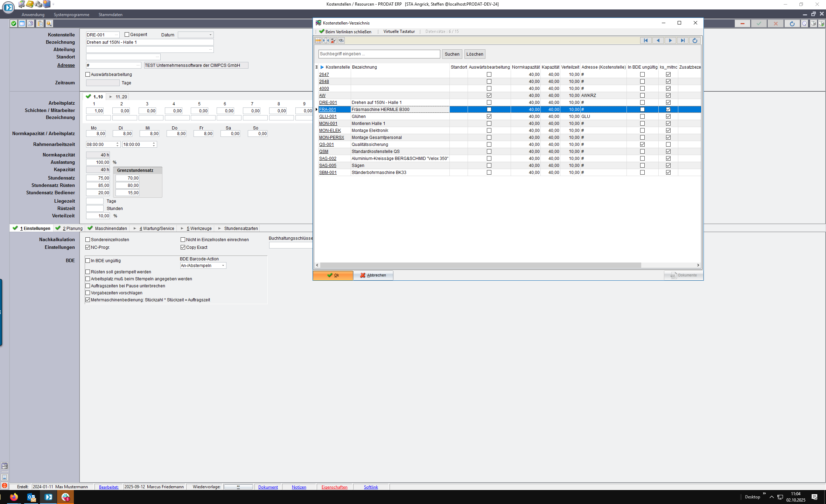Toggle the NC-Progr. checkbox
Image resolution: width=826 pixels, height=504 pixels.
coord(88,247)
